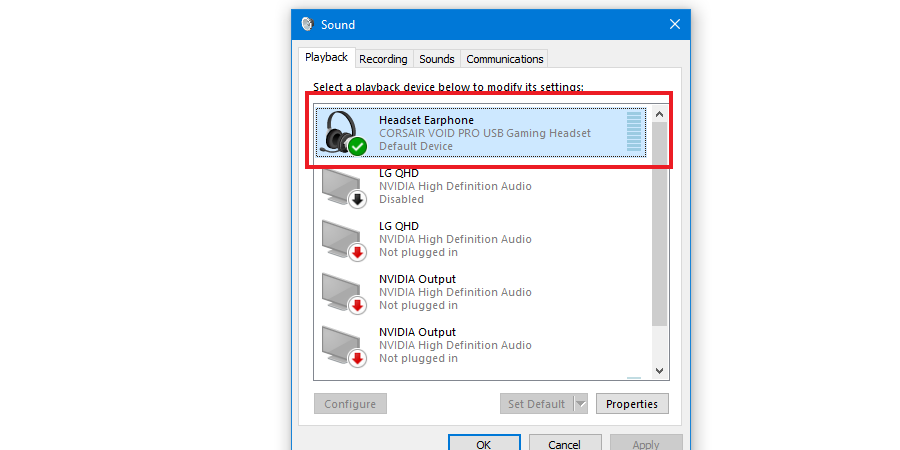
Task: Open the Communications tab
Action: point(505,59)
